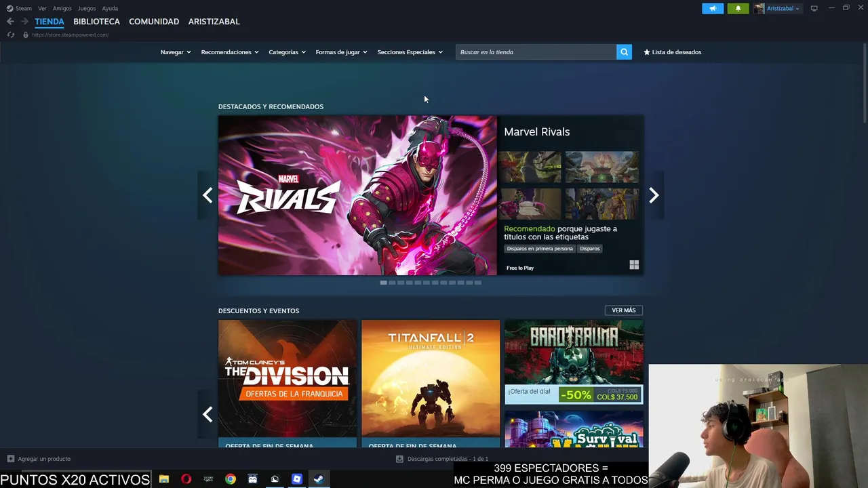Switch to the BIBLIOTECA tab
Screen dimensions: 868x488
96,22
